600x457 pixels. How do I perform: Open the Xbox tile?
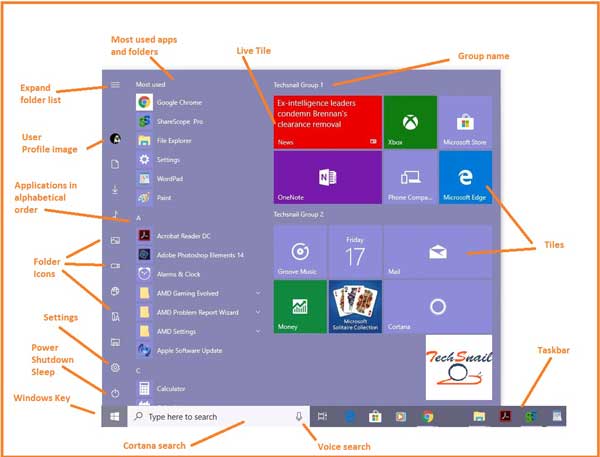pyautogui.click(x=410, y=122)
